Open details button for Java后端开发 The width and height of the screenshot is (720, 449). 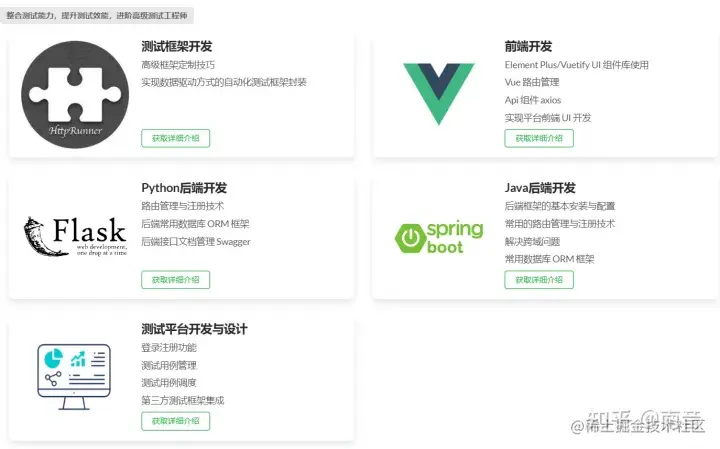(x=539, y=280)
